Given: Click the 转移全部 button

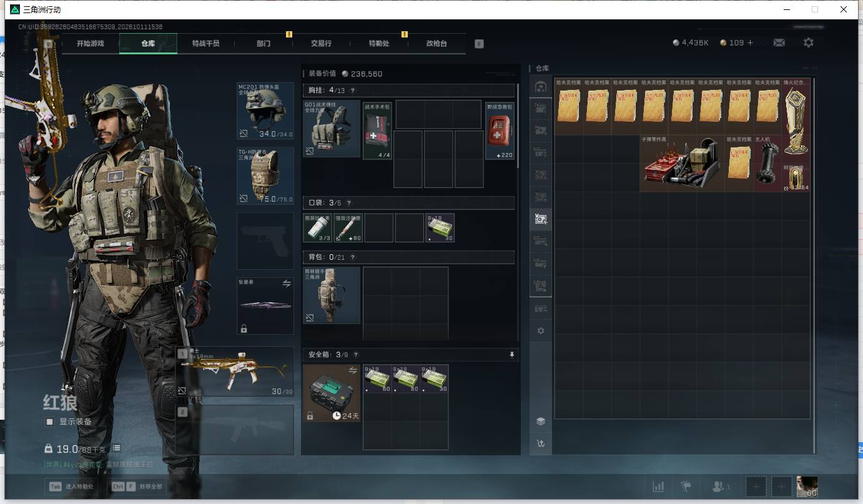Looking at the screenshot, I should (x=137, y=487).
